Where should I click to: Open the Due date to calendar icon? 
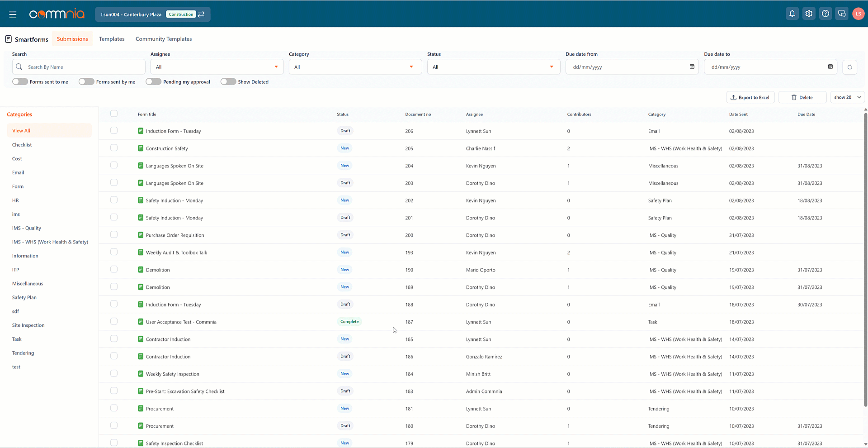tap(830, 67)
